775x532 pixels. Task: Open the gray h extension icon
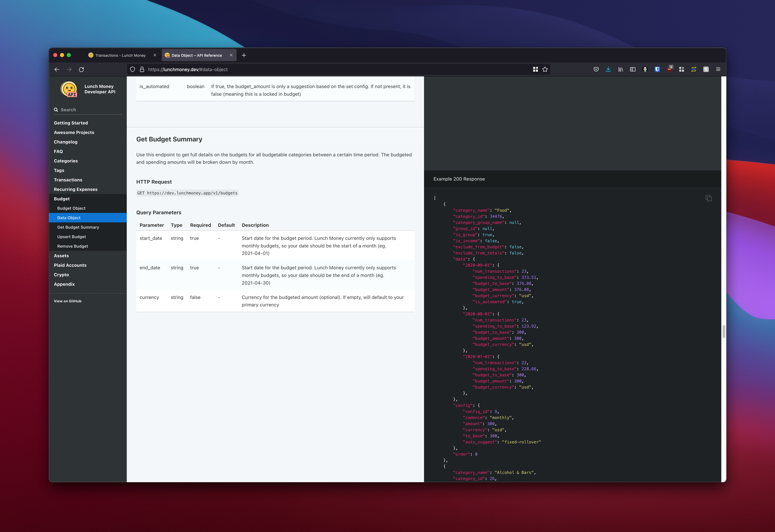click(x=706, y=69)
